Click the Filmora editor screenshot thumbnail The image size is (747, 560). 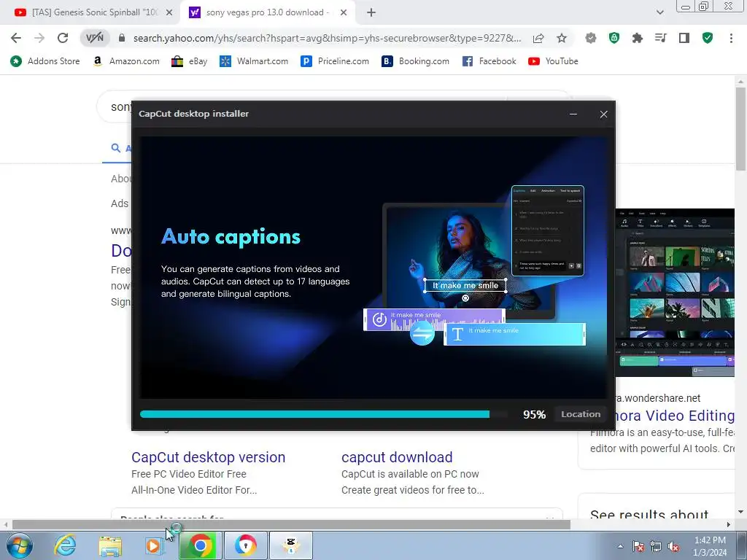[x=675, y=292]
